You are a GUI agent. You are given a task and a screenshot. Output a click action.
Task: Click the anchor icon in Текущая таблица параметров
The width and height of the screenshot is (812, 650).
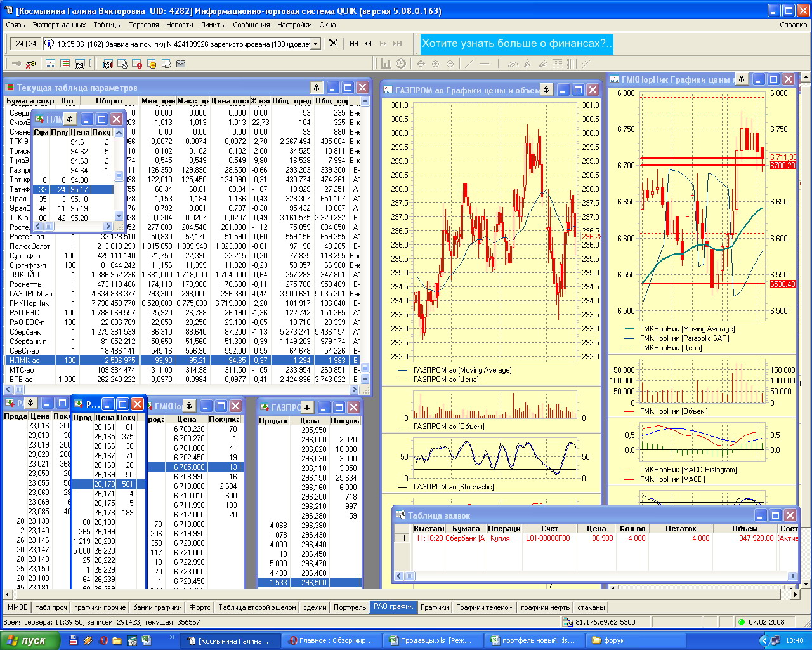(x=316, y=87)
